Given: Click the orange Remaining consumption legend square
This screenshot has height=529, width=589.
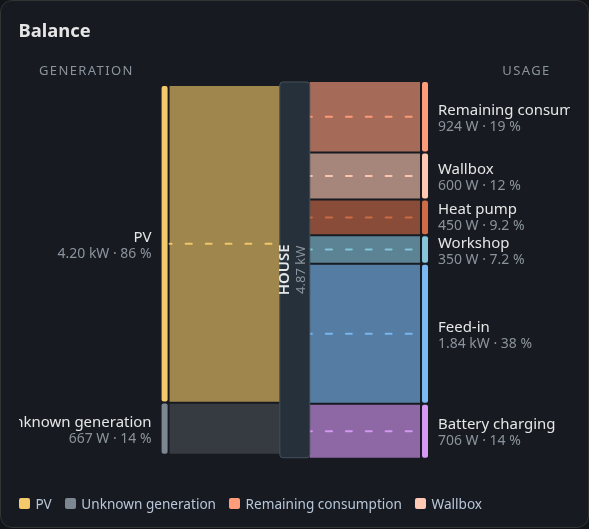Looking at the screenshot, I should (x=234, y=503).
